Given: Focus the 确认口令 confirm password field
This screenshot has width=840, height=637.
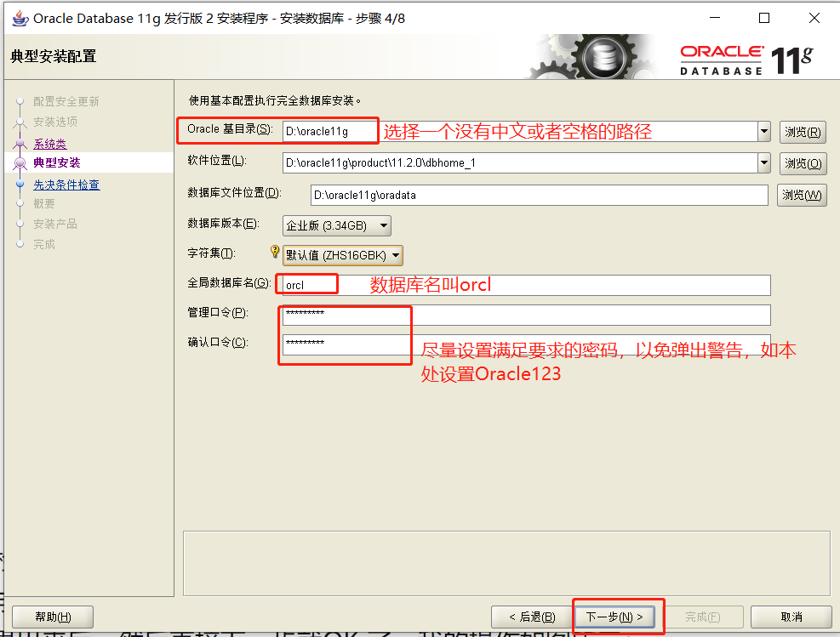Looking at the screenshot, I should [526, 344].
